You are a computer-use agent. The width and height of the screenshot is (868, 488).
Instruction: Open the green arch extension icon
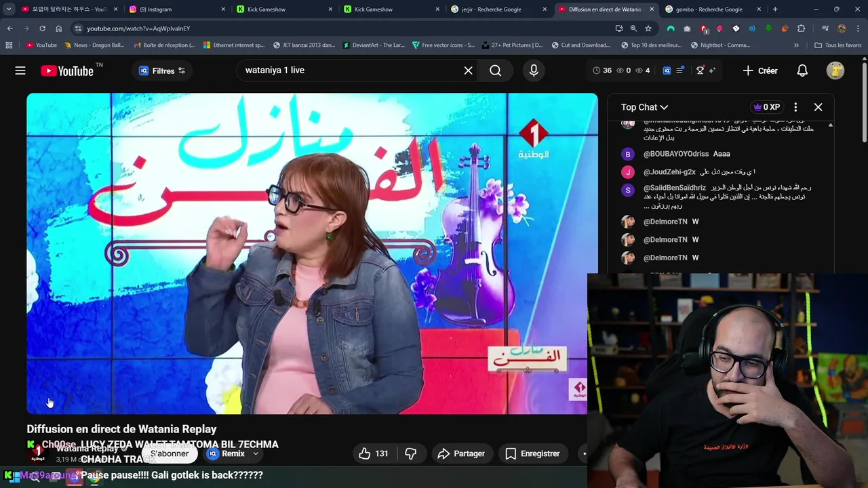pyautogui.click(x=671, y=28)
